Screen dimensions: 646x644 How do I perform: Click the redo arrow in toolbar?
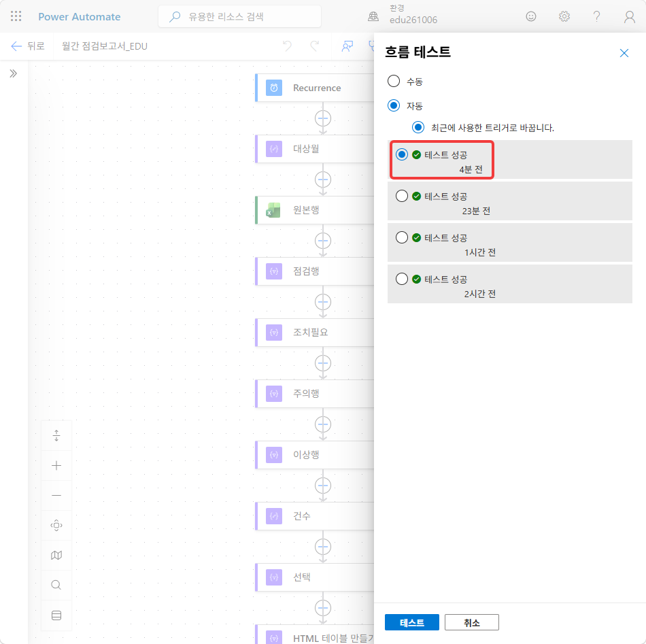point(315,46)
